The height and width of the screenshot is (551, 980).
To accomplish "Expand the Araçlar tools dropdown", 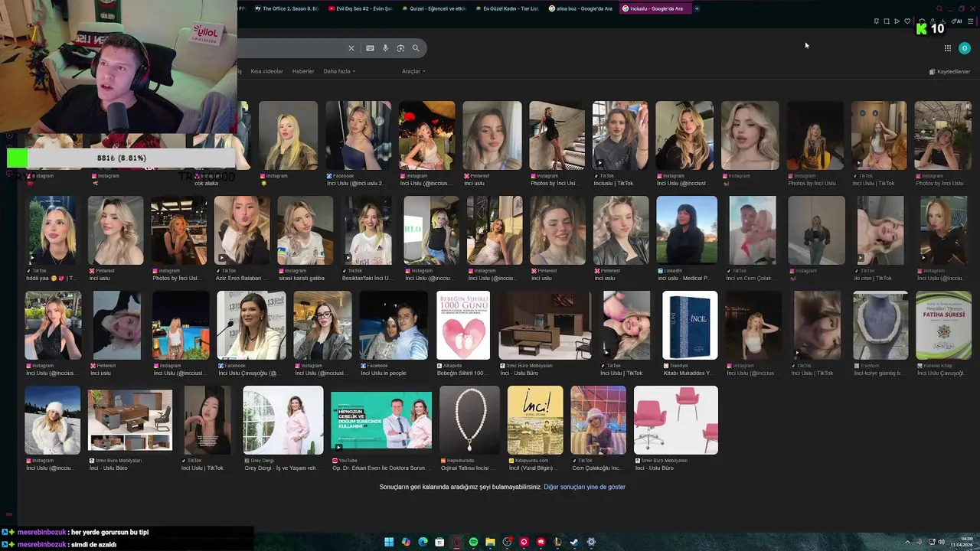I will 413,71.
